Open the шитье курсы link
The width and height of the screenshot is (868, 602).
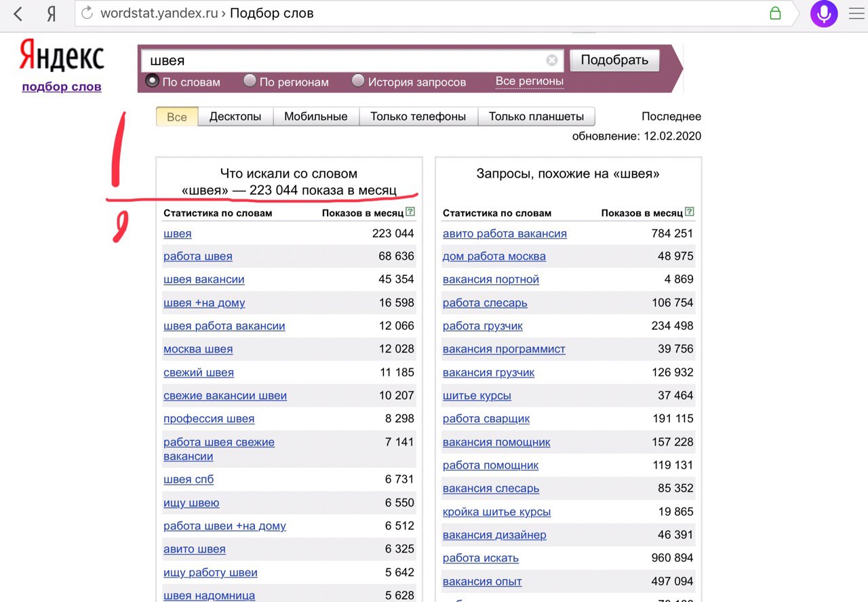point(477,396)
